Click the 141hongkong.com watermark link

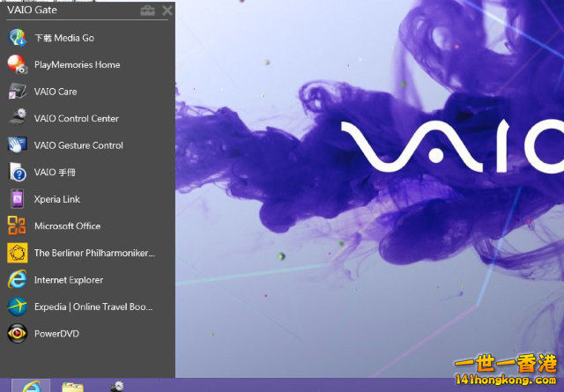[505, 380]
